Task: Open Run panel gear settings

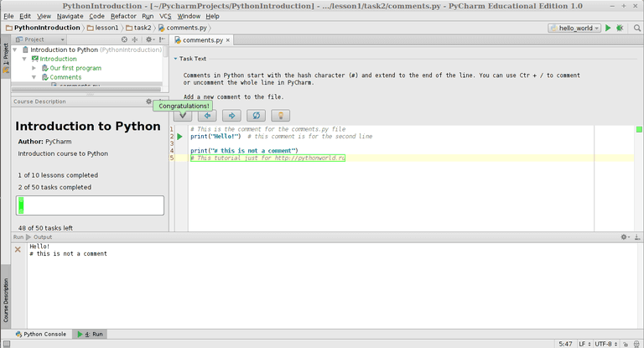Action: pyautogui.click(x=625, y=237)
